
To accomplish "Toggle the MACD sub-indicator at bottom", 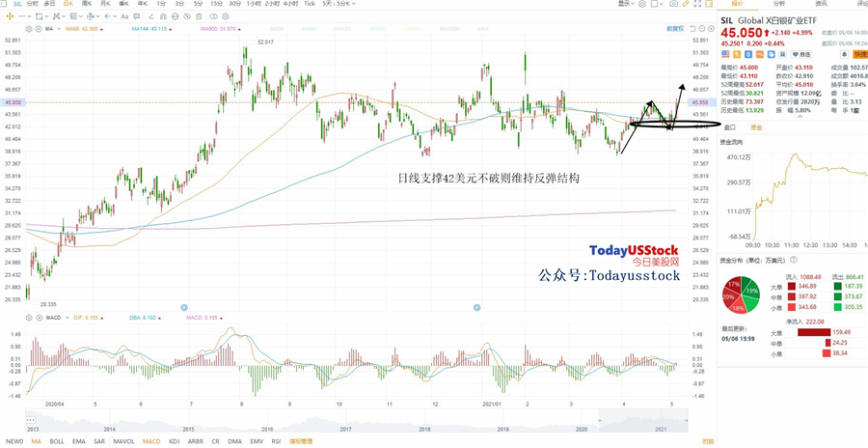I will point(151,441).
